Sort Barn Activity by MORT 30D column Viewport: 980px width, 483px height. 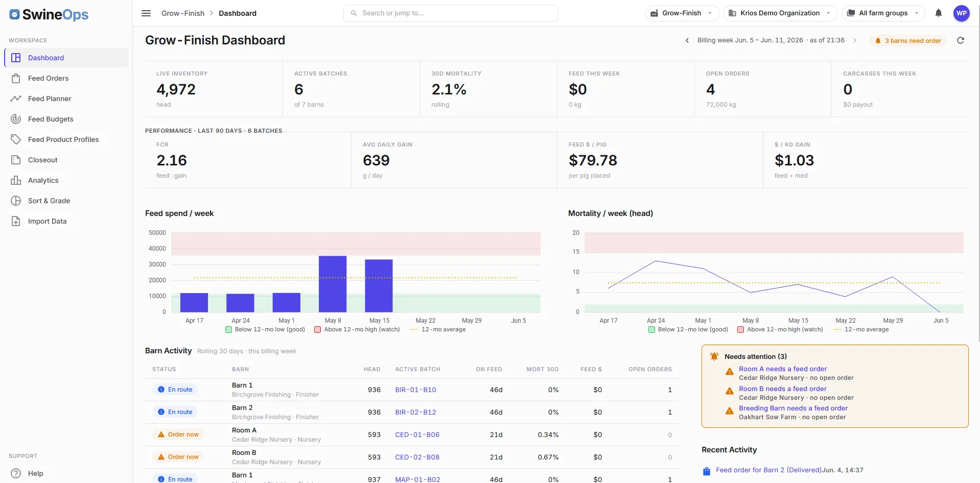coord(542,369)
